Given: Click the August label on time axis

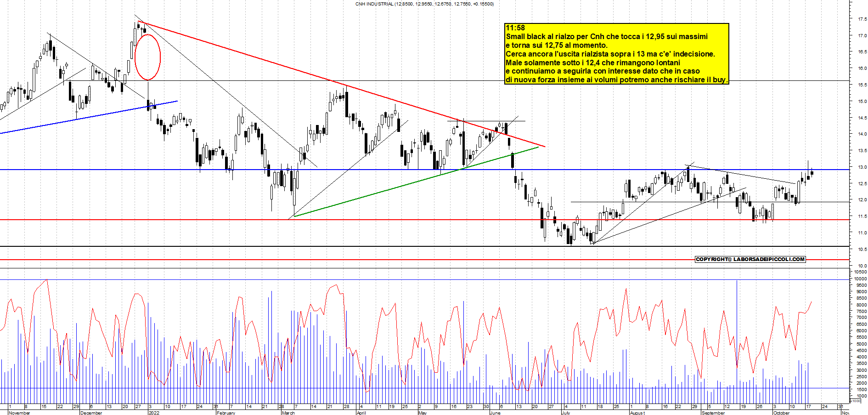Looking at the screenshot, I should click(637, 413).
